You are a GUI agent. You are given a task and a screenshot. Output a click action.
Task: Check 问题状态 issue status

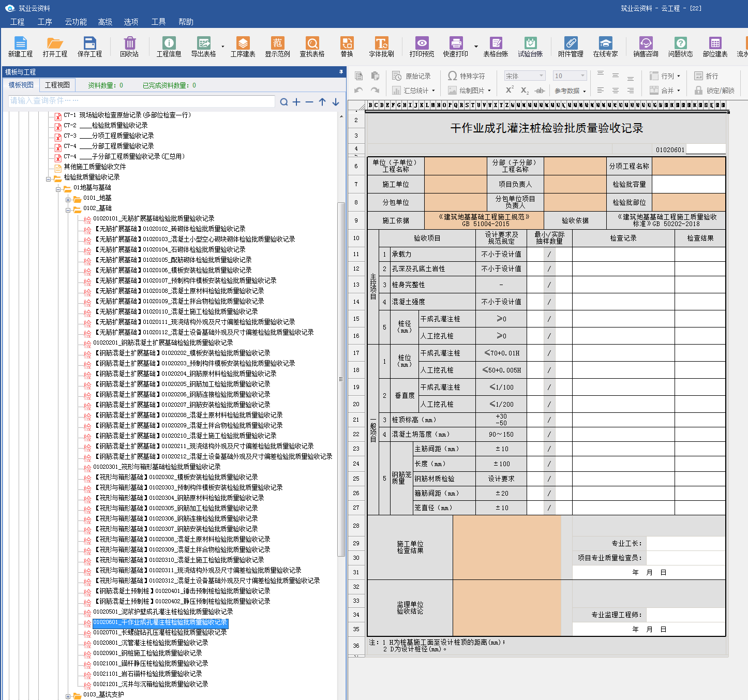(681, 47)
